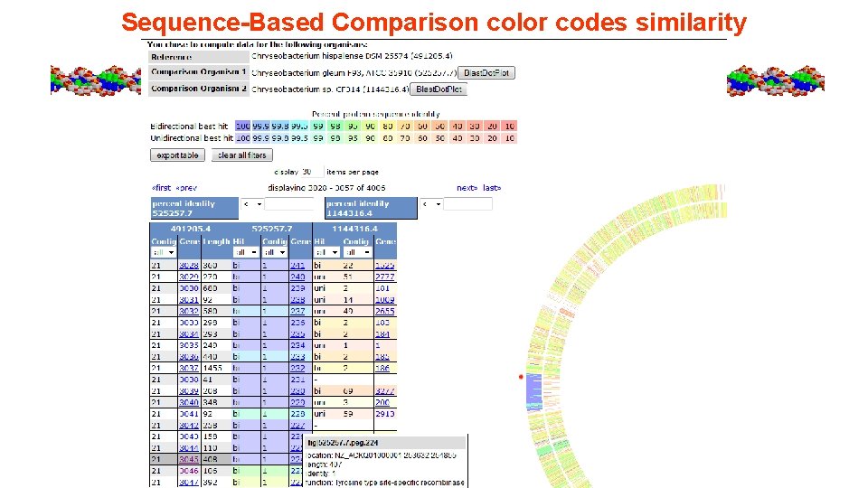
Task: Open 525257.7 gene link 240
Action: click(297, 277)
